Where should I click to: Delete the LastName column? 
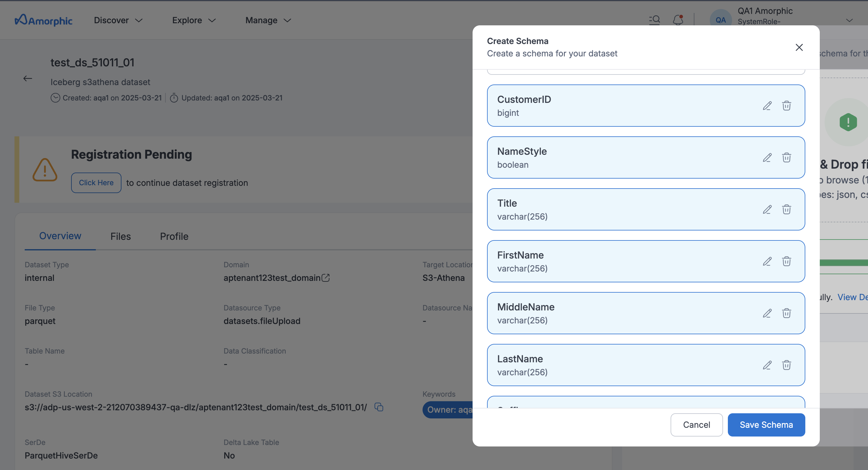click(x=786, y=365)
